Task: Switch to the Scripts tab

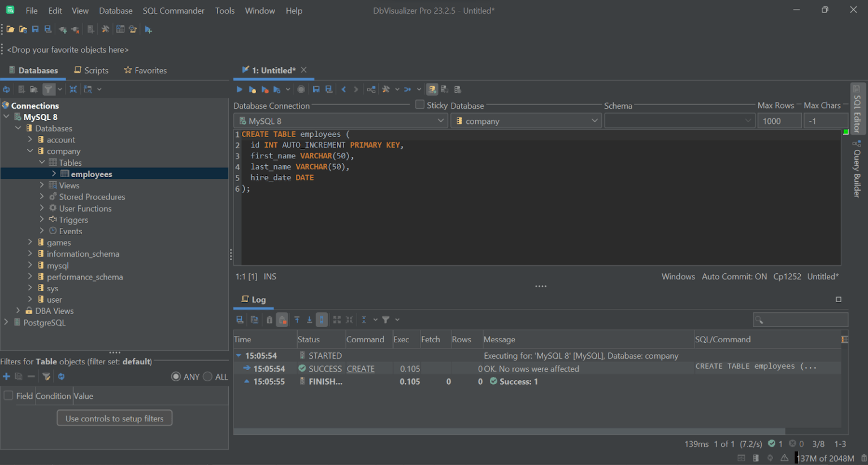Action: pos(91,70)
